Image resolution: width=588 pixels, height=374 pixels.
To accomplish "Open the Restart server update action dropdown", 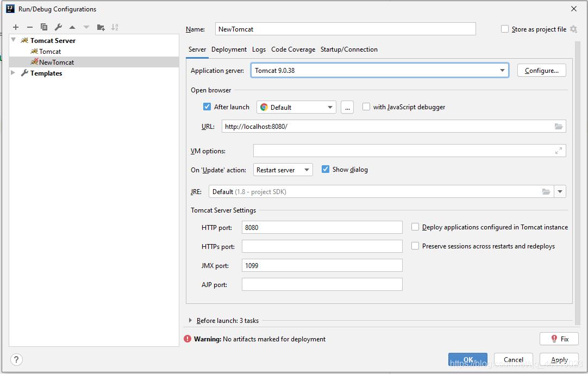I will (283, 170).
